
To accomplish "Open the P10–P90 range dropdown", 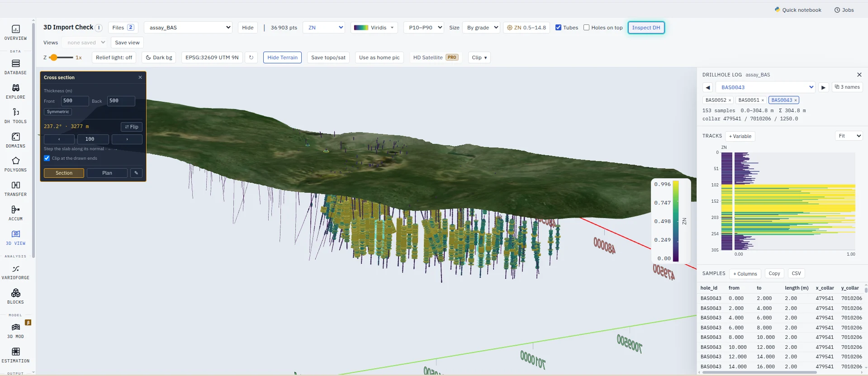I will tap(423, 28).
